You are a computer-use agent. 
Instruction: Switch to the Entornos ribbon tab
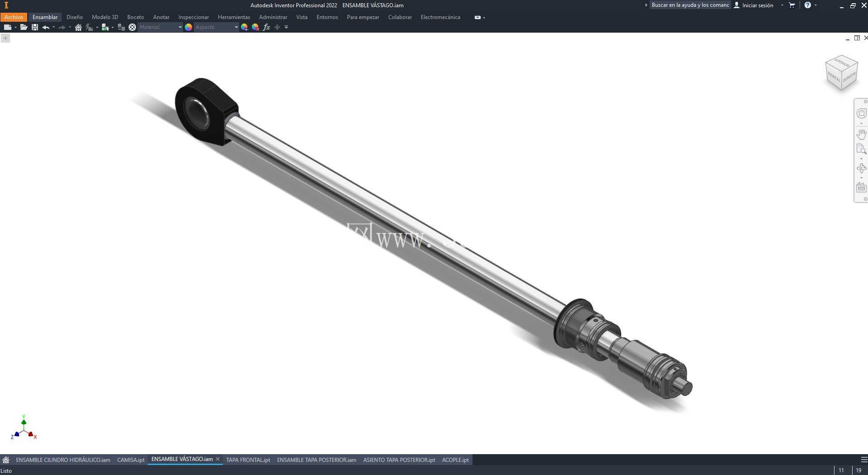tap(327, 17)
